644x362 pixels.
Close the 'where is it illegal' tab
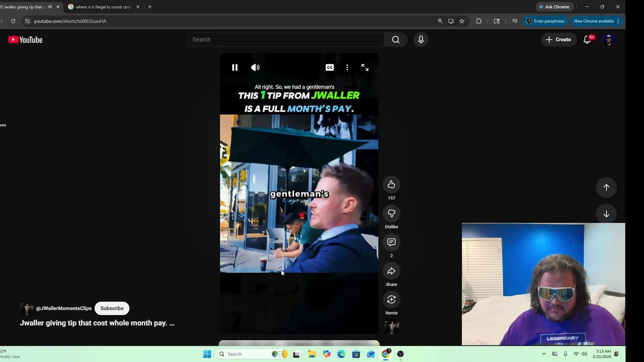pyautogui.click(x=137, y=7)
